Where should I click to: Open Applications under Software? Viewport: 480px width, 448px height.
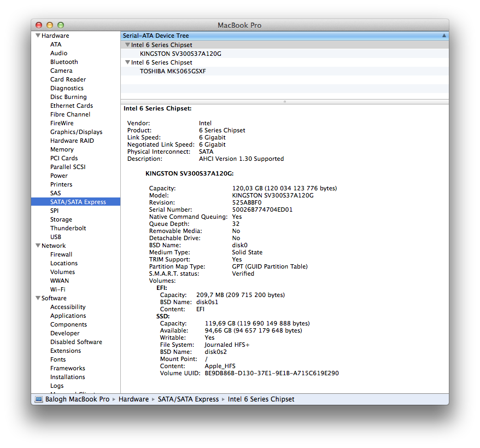(68, 316)
